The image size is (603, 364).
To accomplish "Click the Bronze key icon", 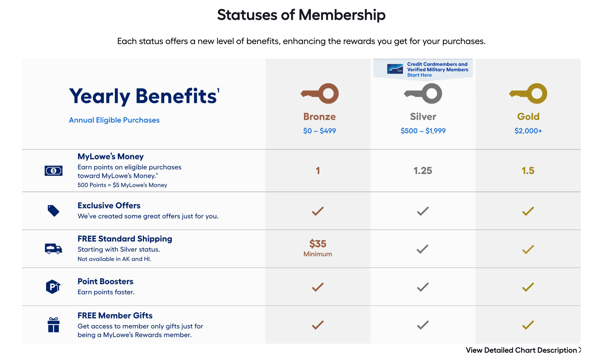I will pos(320,93).
